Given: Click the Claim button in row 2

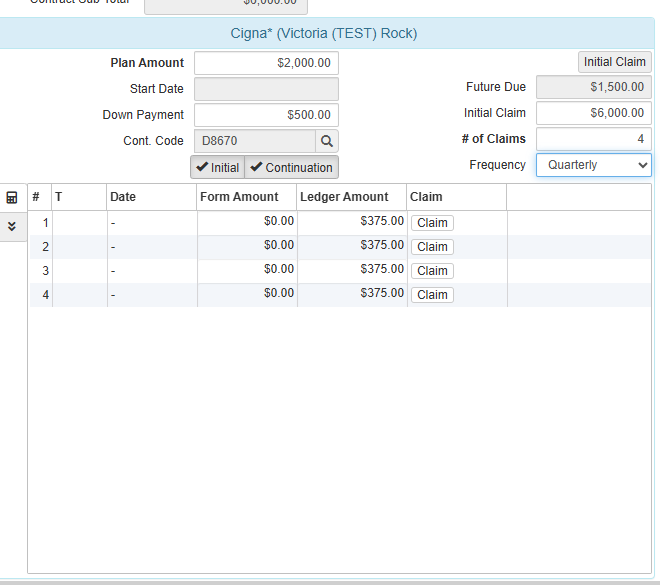Looking at the screenshot, I should tap(432, 247).
